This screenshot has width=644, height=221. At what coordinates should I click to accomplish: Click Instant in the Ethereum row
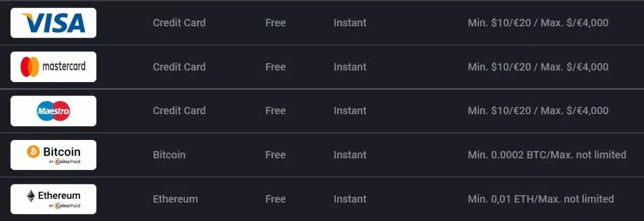coord(350,199)
